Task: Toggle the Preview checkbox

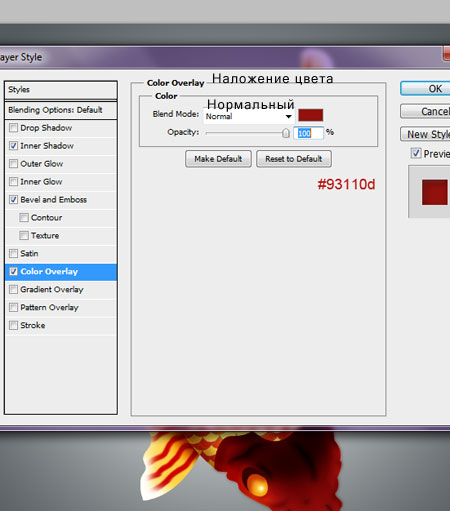Action: [416, 153]
